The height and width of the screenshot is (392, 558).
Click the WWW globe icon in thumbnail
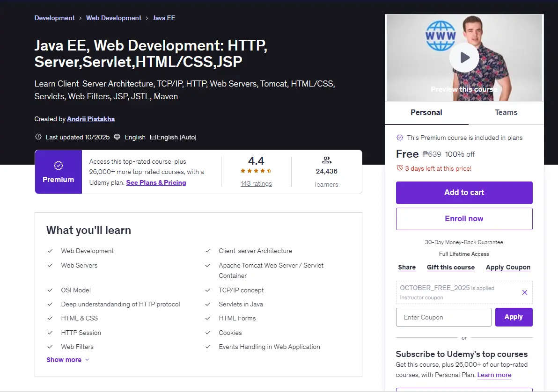pos(441,36)
